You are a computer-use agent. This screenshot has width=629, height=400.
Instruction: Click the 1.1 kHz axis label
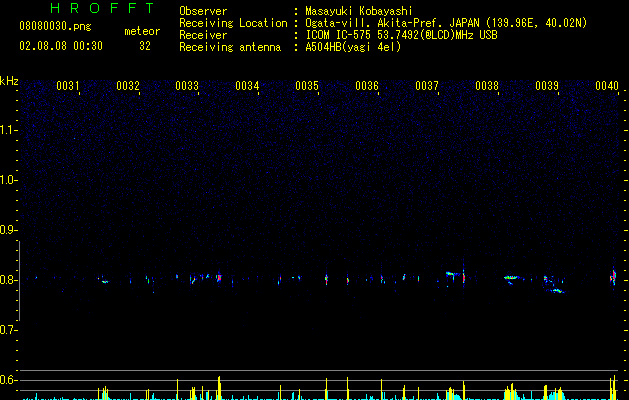pyautogui.click(x=8, y=130)
